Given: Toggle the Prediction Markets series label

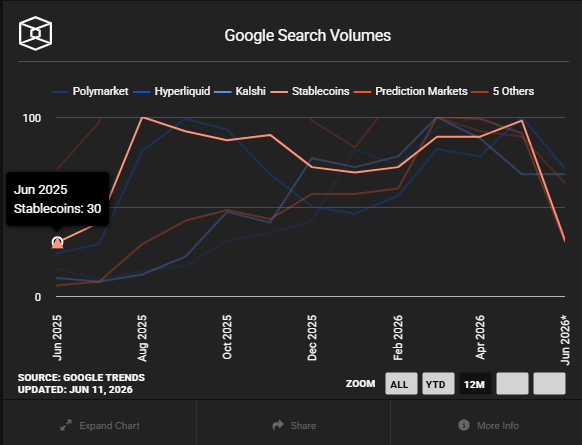Looking at the screenshot, I should pos(421,91).
